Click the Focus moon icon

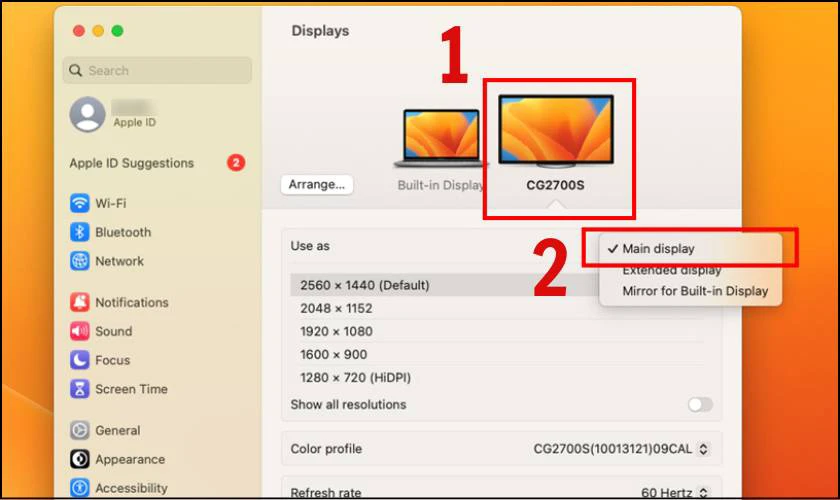coord(80,360)
